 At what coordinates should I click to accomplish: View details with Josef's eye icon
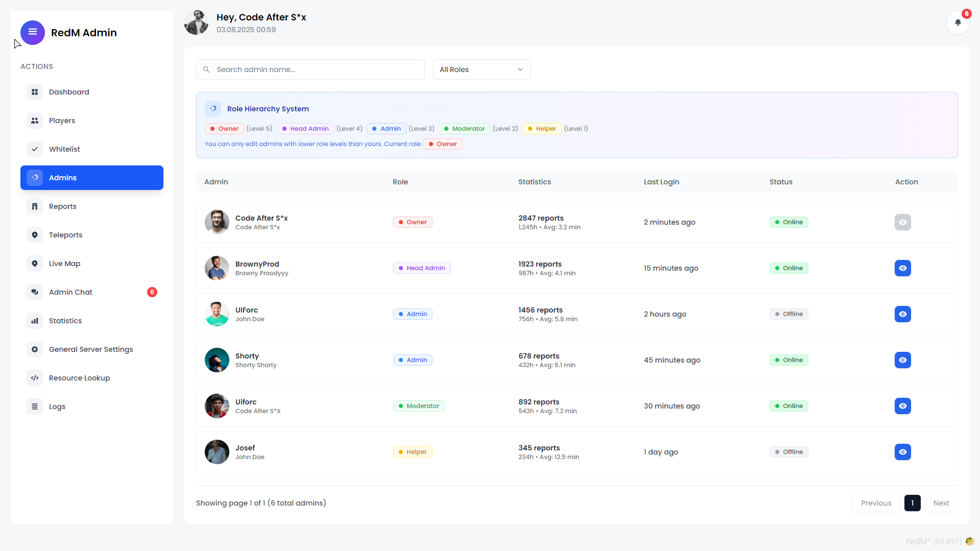(902, 452)
